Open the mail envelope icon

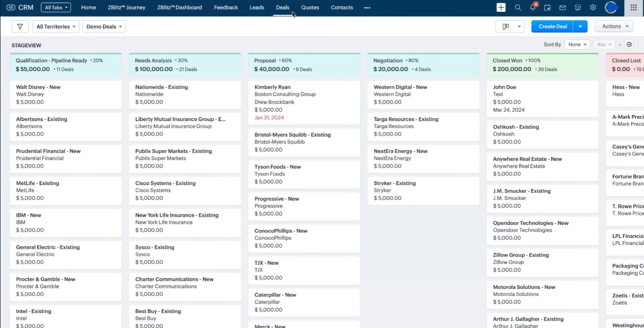tap(562, 8)
